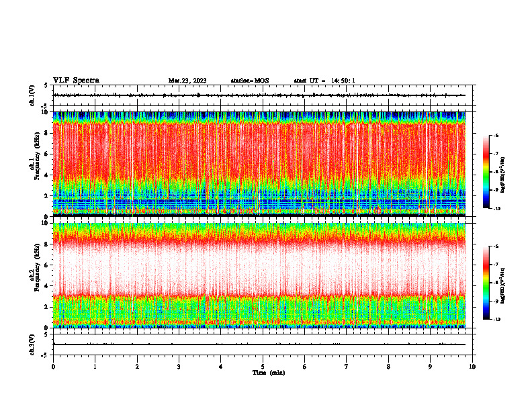This screenshot has width=532, height=411.
Task: Click the "station=MOS" header label
Action: (x=250, y=81)
